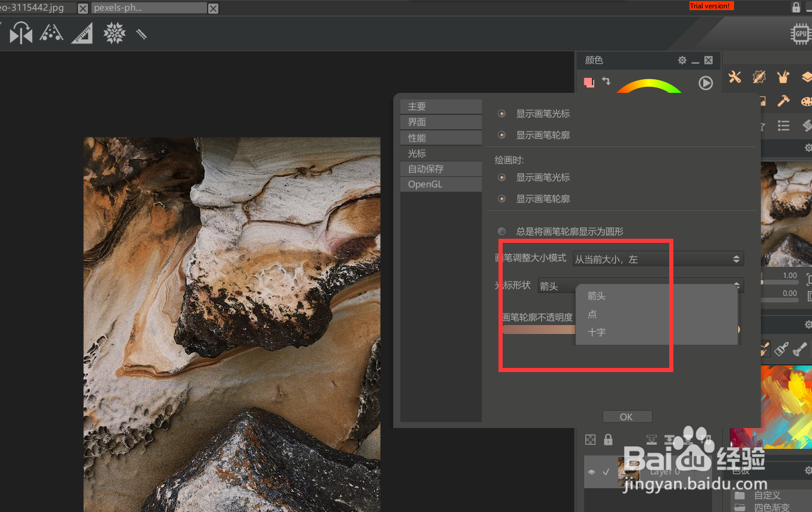Click the navigator preview thumbnail

click(786, 214)
